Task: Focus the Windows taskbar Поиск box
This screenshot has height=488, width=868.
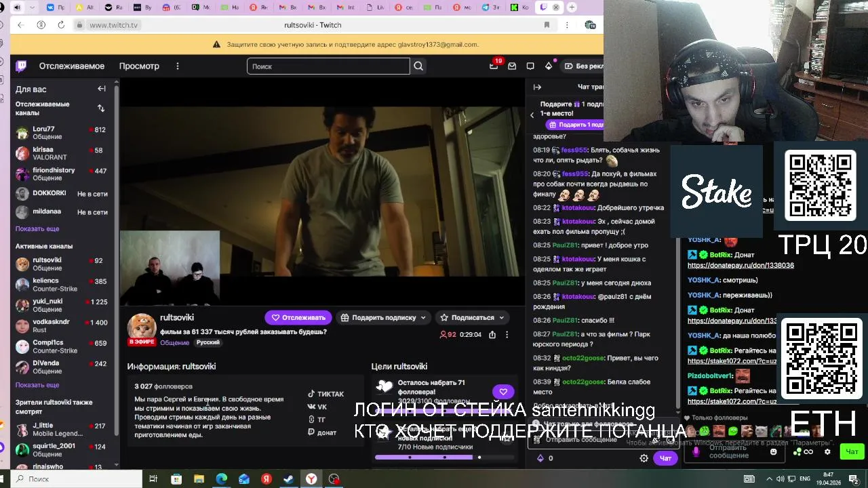Action: tap(76, 479)
